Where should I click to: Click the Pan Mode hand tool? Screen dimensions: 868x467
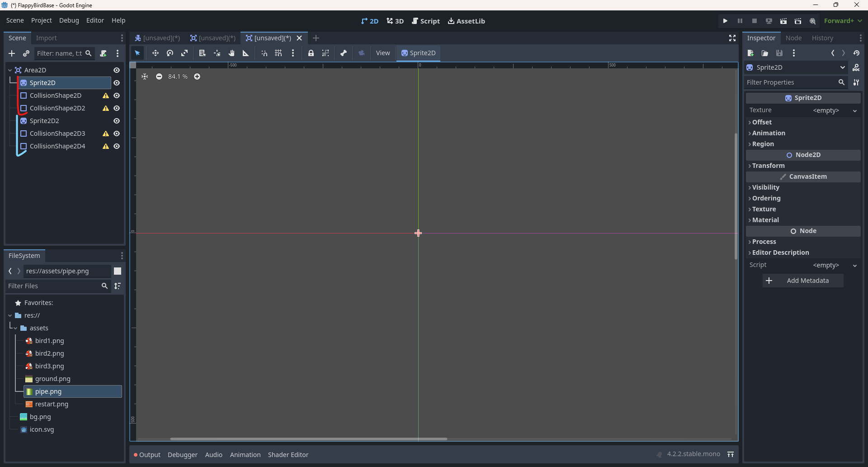click(x=231, y=53)
